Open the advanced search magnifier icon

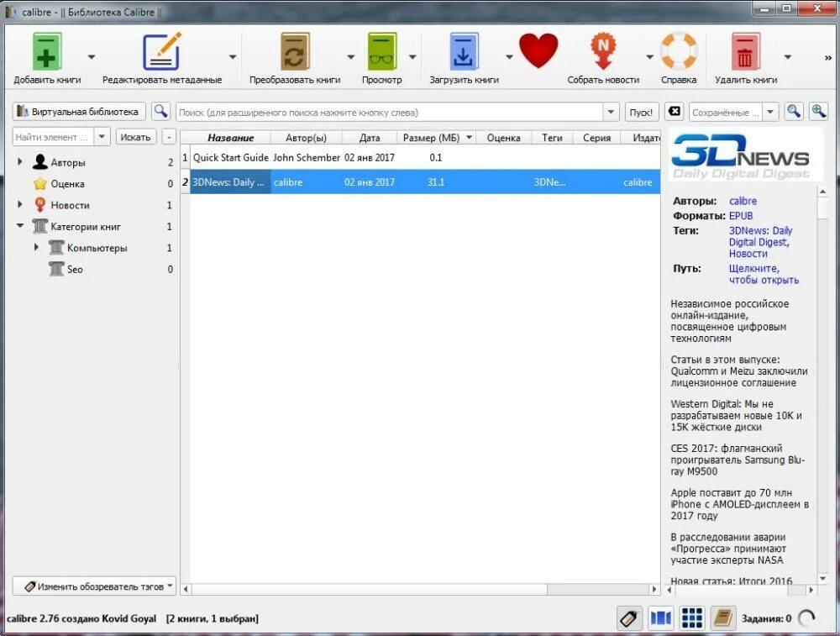[160, 112]
